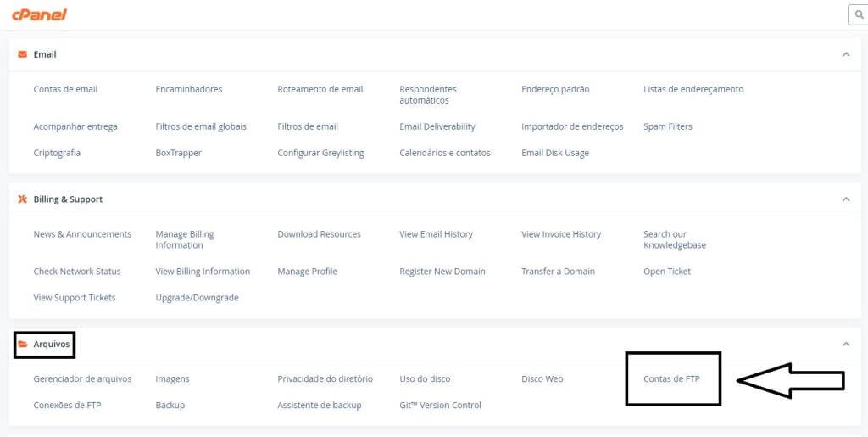Viewport: 868px width, 437px height.
Task: Collapse the Billing & Support section
Action: 845,199
